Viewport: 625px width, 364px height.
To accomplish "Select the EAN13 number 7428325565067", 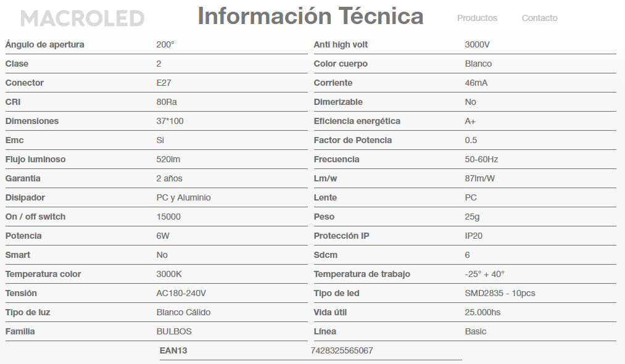I will (x=342, y=350).
